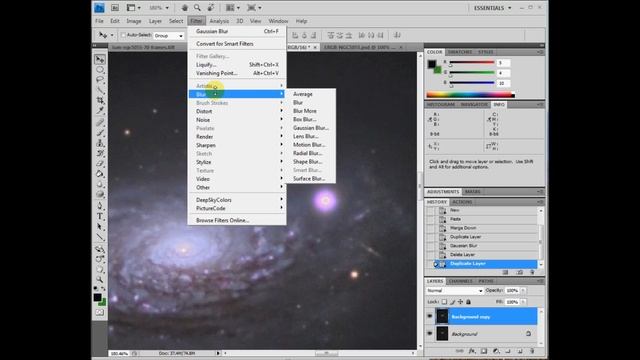Select the Path Selection tool

(100, 227)
